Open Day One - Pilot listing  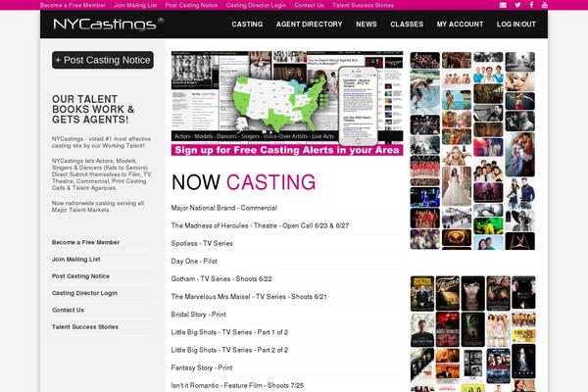[194, 261]
